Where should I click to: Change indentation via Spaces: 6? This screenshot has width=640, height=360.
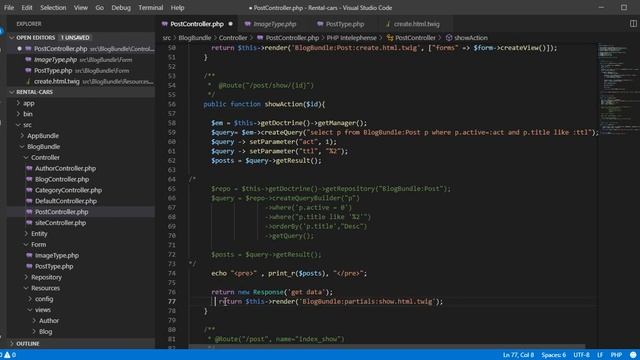coord(553,355)
